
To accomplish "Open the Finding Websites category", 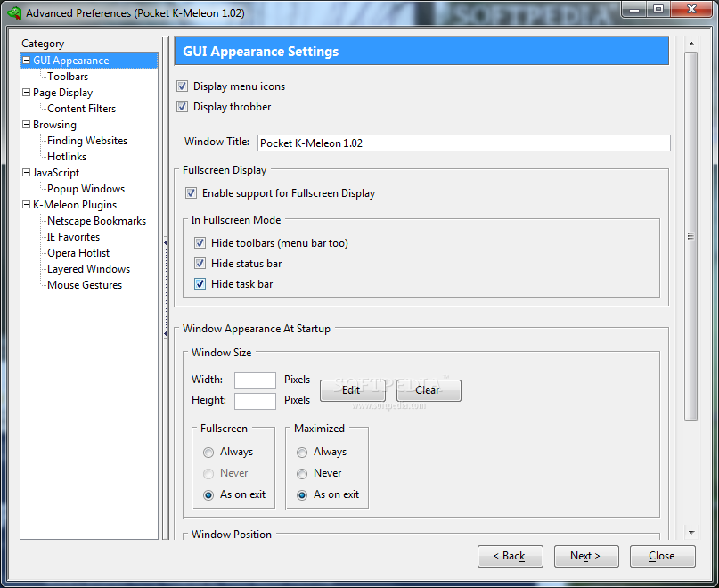I will [87, 141].
